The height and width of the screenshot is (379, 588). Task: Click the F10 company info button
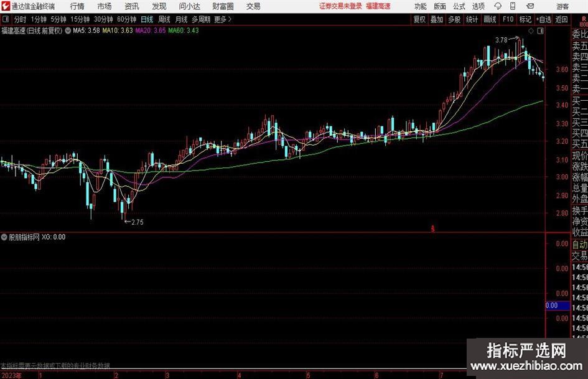pos(508,19)
